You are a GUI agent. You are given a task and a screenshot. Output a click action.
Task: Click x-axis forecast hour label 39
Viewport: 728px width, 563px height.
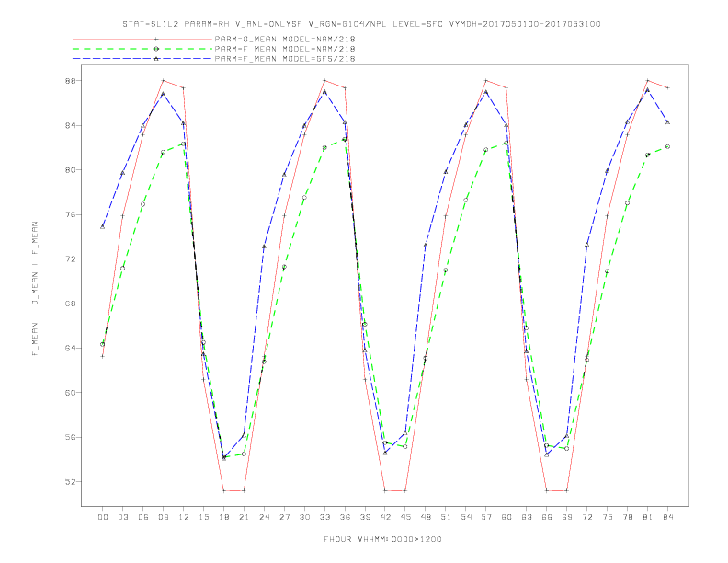click(366, 517)
